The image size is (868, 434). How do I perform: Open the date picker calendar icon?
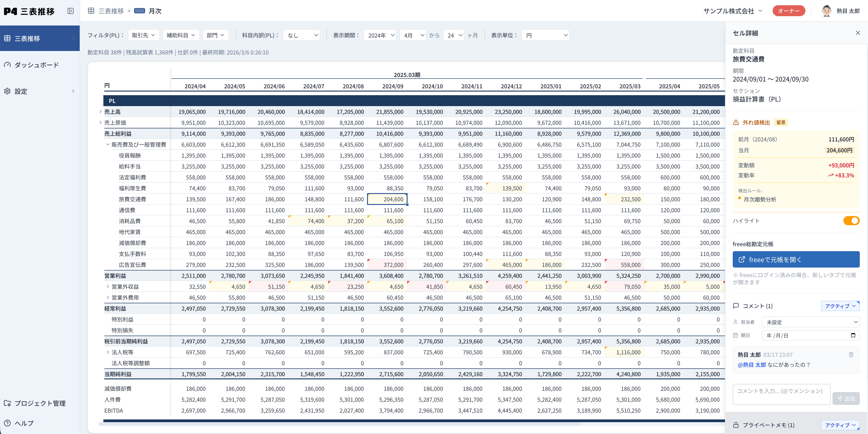tap(853, 335)
